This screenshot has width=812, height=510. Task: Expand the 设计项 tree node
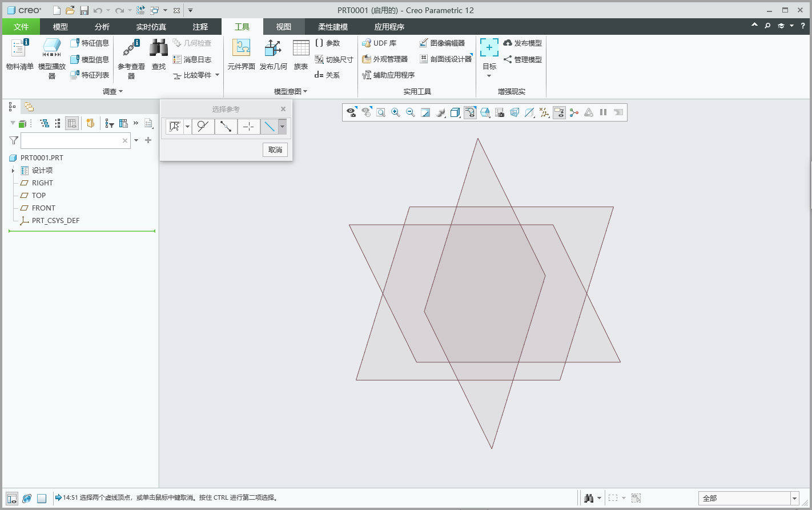tap(13, 171)
